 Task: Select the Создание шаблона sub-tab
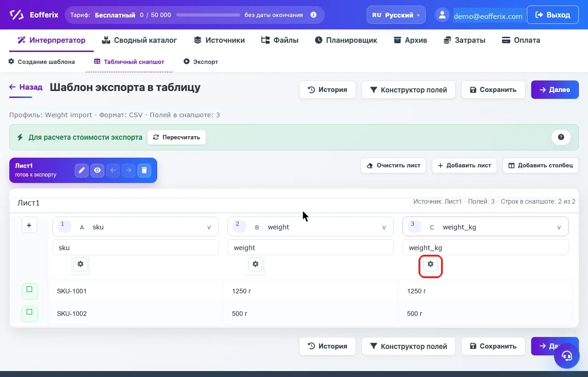click(x=42, y=62)
